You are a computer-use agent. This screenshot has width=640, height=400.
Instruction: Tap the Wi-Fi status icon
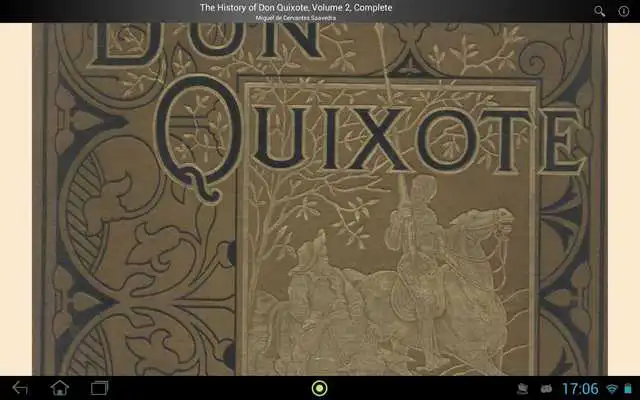click(612, 389)
